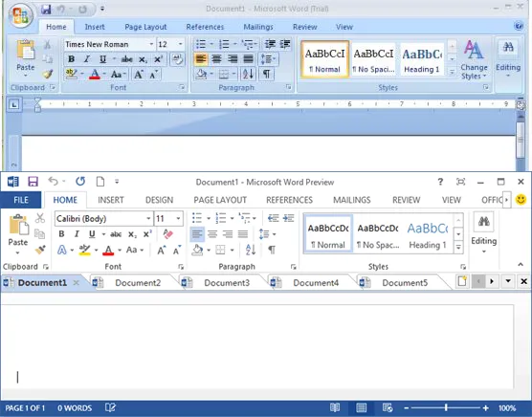The width and height of the screenshot is (532, 417).
Task: Open FILE tab in Word Preview
Action: [x=21, y=200]
